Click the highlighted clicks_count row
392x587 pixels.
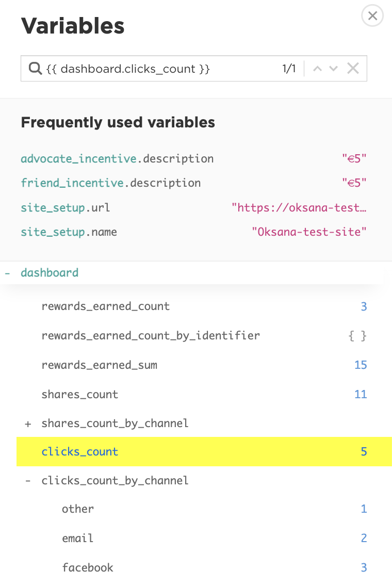pyautogui.click(x=204, y=451)
